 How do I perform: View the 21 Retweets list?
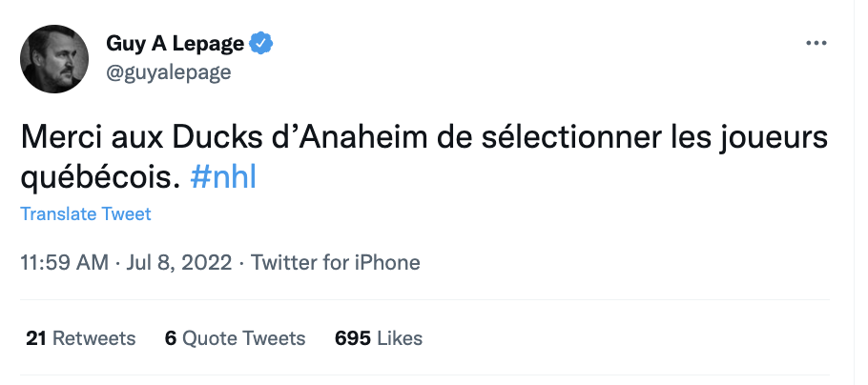point(81,338)
